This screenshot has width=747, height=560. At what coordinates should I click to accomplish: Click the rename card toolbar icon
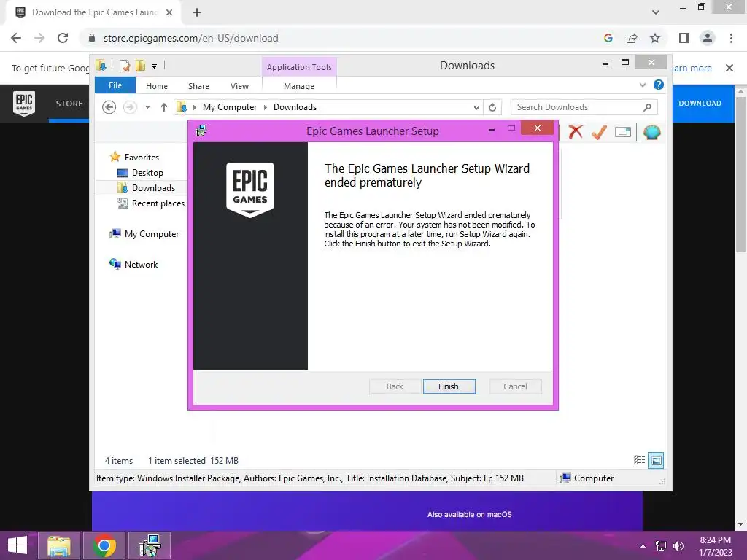click(623, 132)
